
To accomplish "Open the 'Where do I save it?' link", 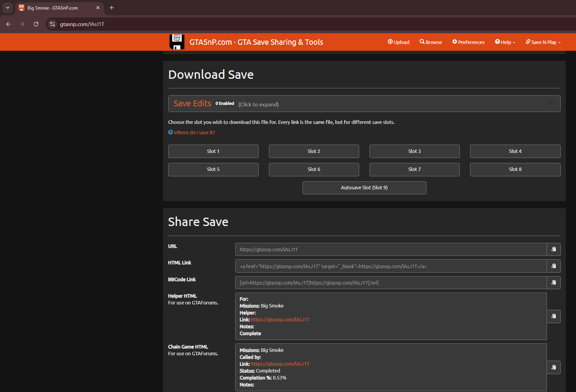I will [194, 132].
